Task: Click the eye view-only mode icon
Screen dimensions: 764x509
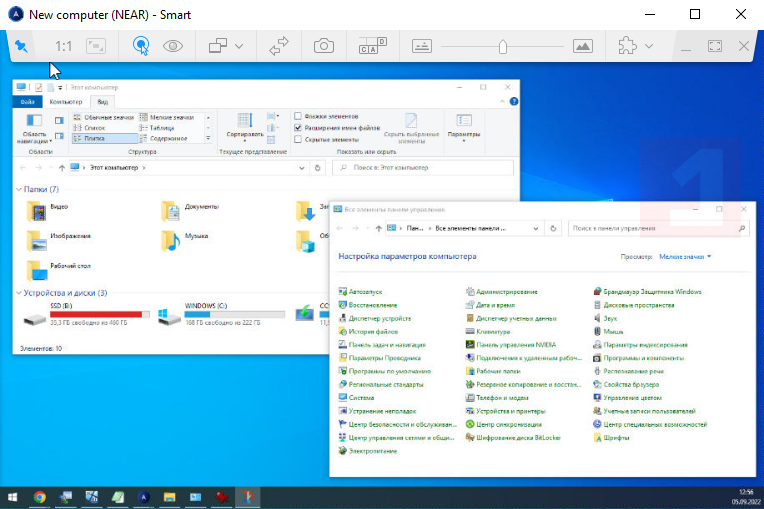Action: [174, 46]
